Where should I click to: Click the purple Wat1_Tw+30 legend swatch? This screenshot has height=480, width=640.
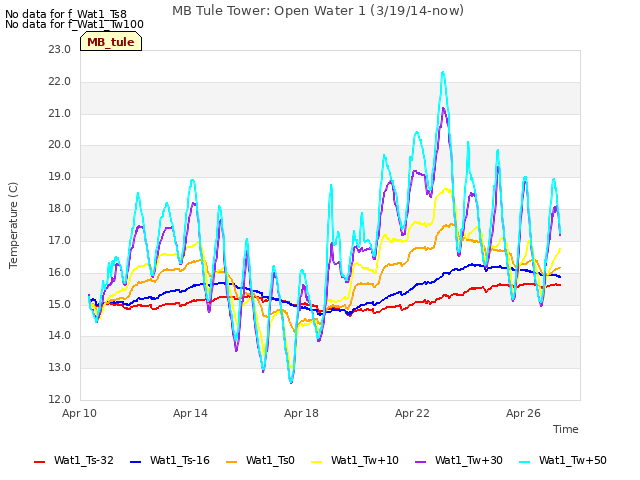(x=420, y=462)
